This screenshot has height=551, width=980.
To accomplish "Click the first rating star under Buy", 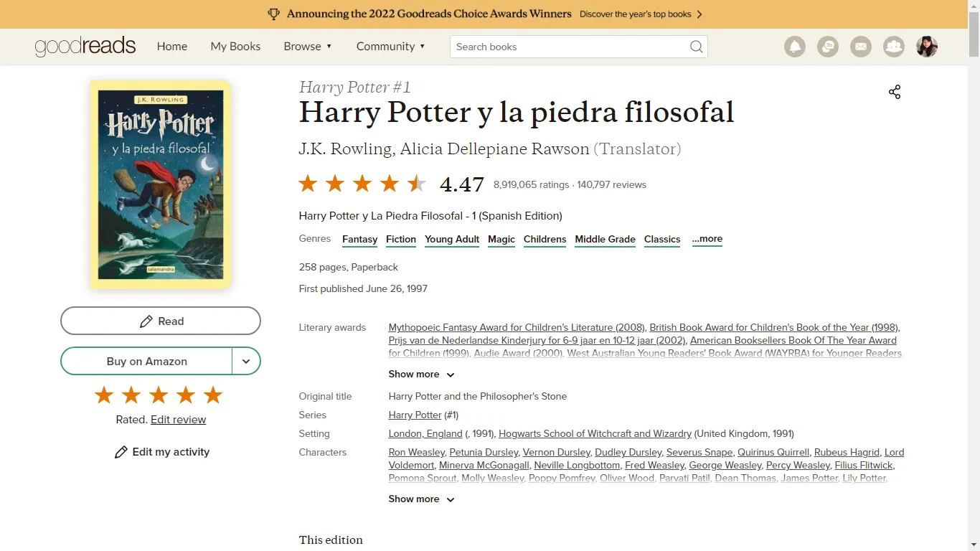I will (x=104, y=395).
